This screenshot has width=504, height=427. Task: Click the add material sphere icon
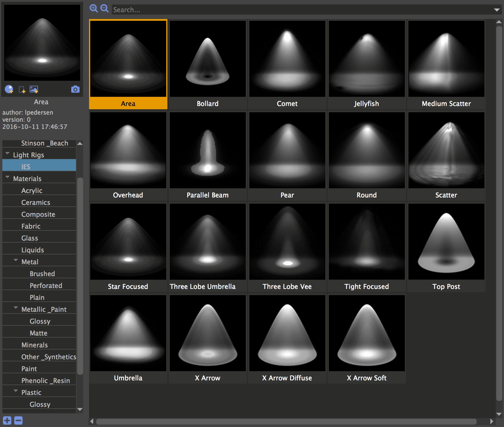(x=9, y=89)
